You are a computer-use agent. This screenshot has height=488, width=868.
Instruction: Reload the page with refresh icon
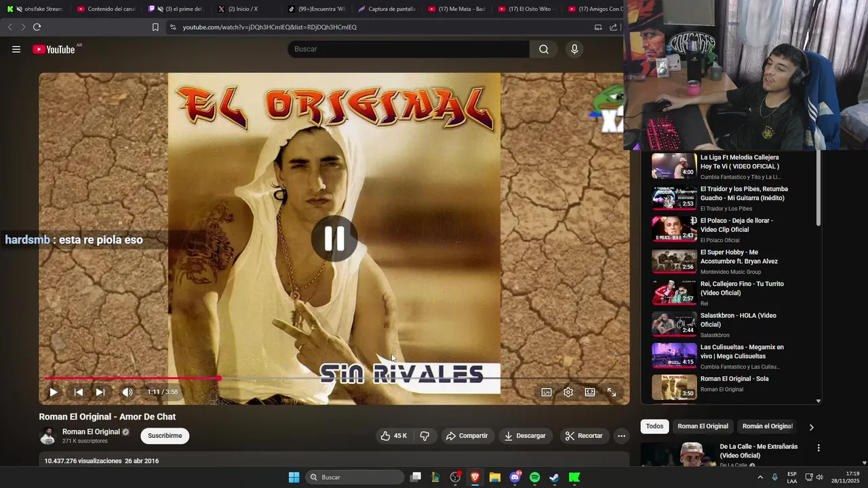[37, 27]
